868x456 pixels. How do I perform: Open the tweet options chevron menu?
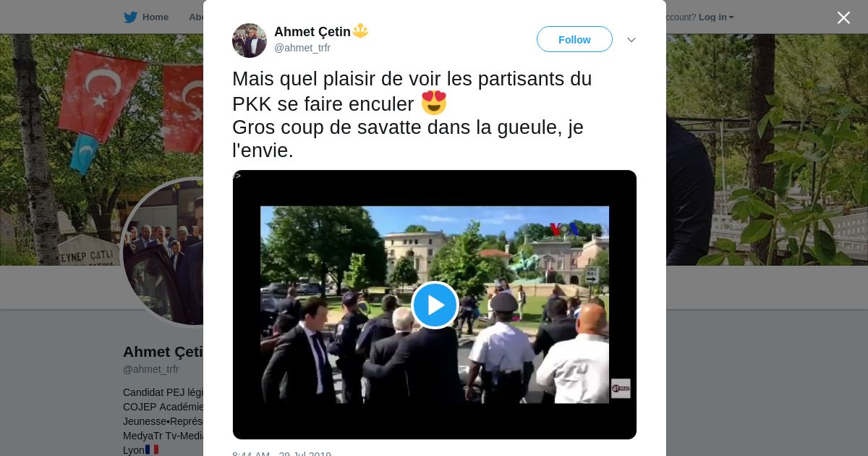tap(631, 40)
